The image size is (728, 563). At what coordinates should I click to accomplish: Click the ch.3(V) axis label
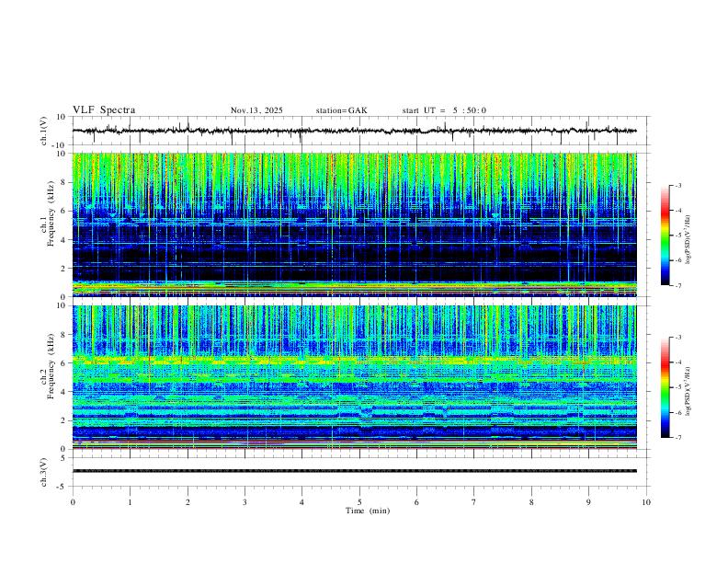click(x=44, y=472)
